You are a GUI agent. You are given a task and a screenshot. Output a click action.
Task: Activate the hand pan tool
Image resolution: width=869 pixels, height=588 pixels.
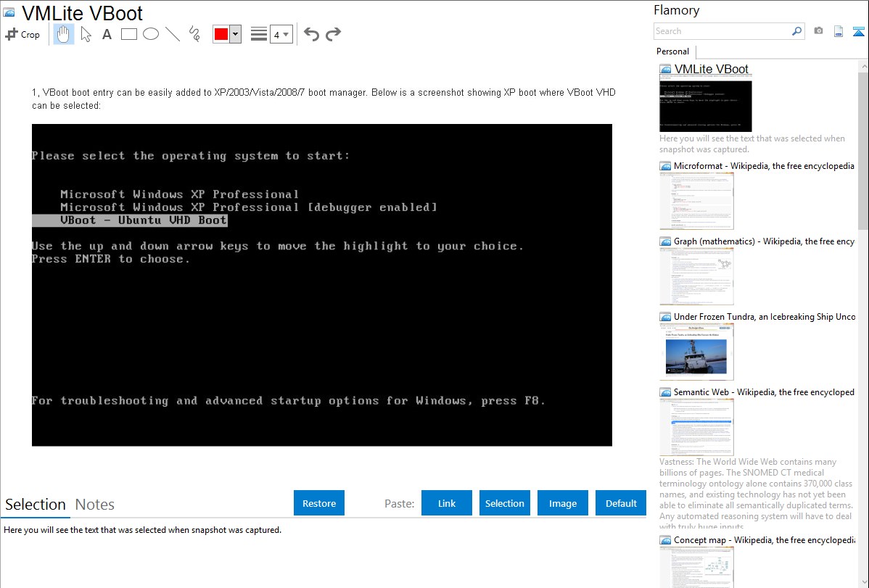click(x=63, y=34)
